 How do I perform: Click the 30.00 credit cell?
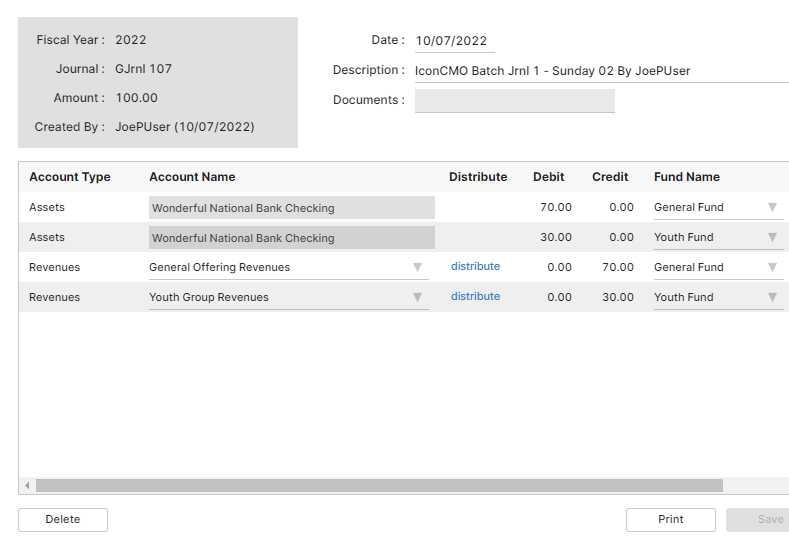click(618, 297)
